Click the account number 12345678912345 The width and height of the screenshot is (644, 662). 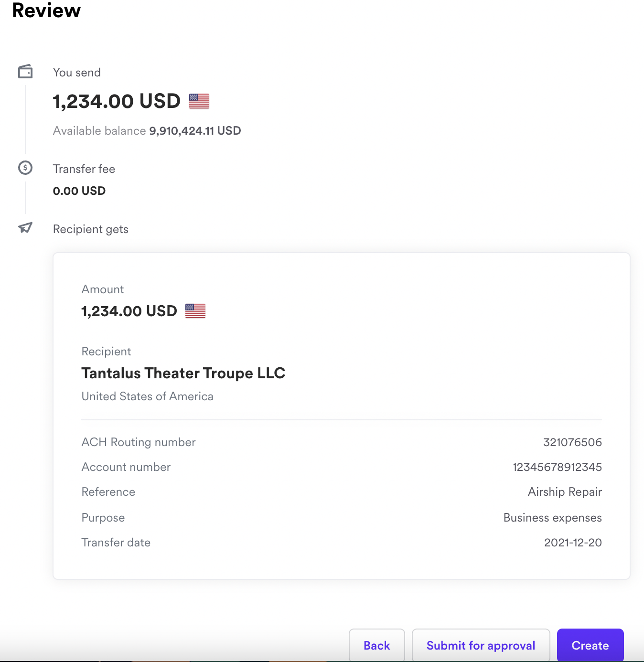pyautogui.click(x=557, y=467)
